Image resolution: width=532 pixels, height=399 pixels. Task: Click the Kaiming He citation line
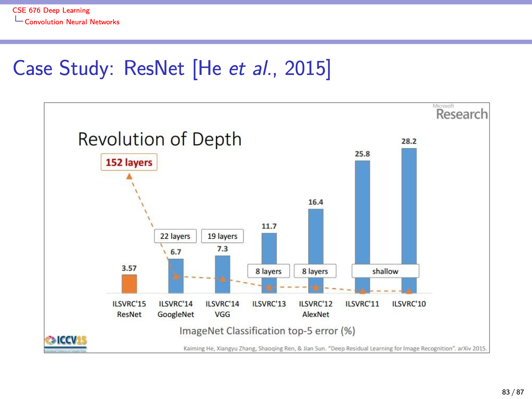tap(335, 348)
